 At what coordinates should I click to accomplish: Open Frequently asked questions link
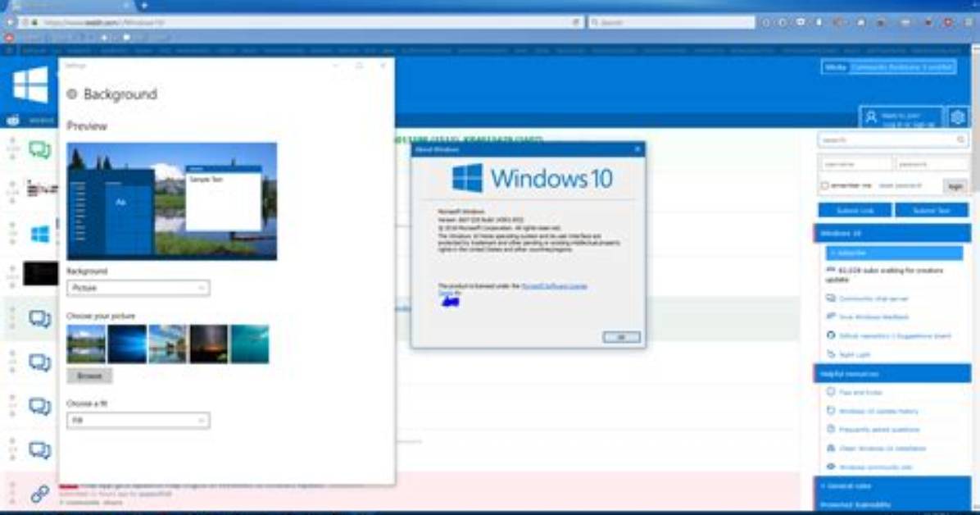(879, 430)
